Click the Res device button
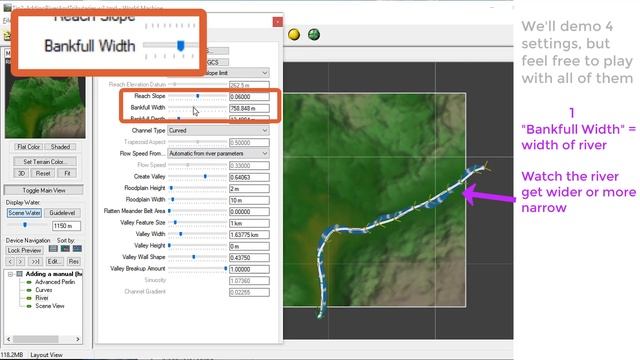 [73, 262]
